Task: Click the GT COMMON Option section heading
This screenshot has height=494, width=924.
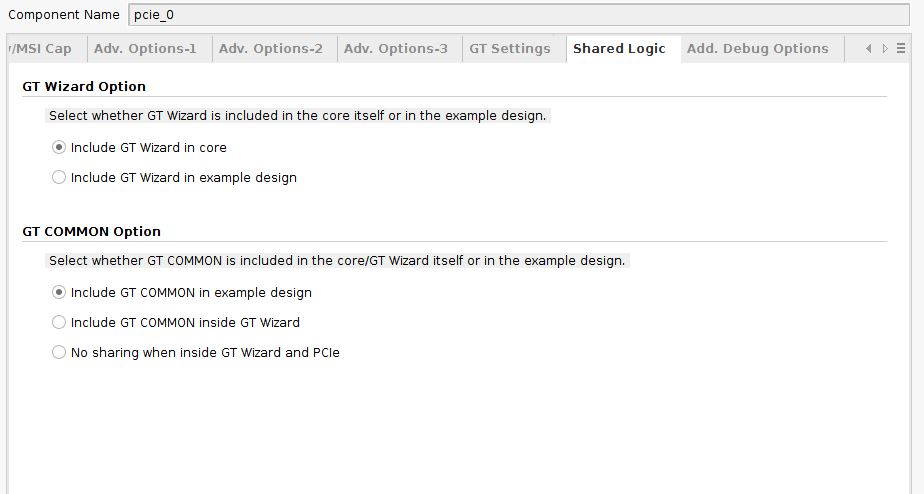Action: point(91,232)
